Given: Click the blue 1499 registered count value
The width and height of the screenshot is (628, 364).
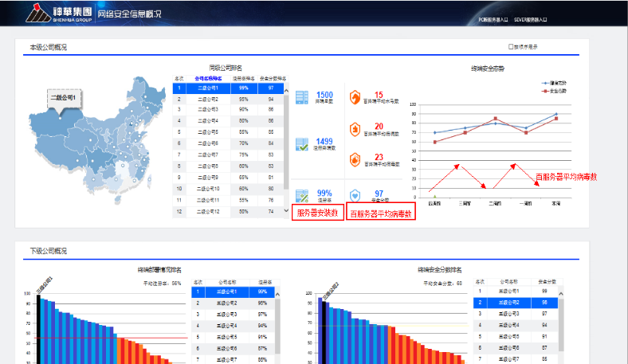Looking at the screenshot, I should pyautogui.click(x=324, y=141).
